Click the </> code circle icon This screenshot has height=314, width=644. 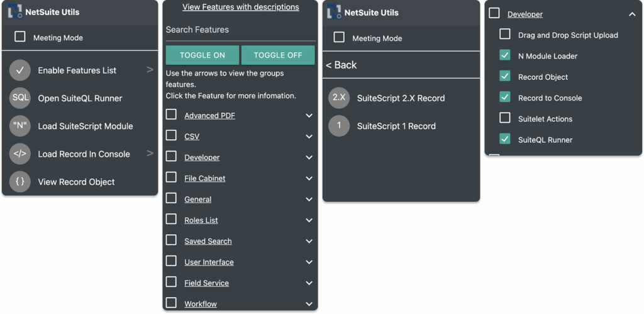(x=19, y=154)
